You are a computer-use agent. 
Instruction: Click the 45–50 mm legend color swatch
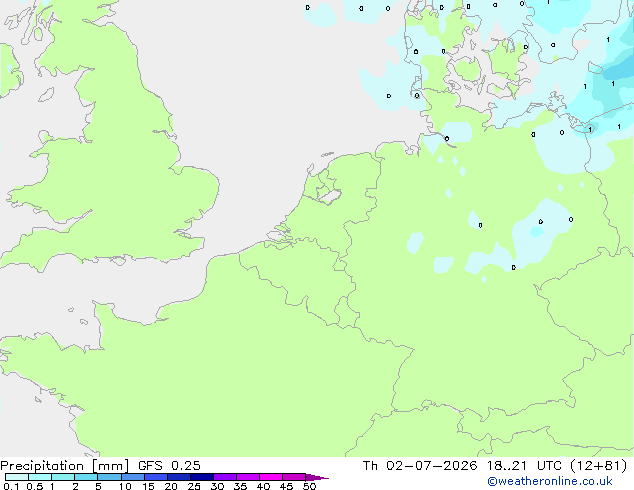(294, 477)
